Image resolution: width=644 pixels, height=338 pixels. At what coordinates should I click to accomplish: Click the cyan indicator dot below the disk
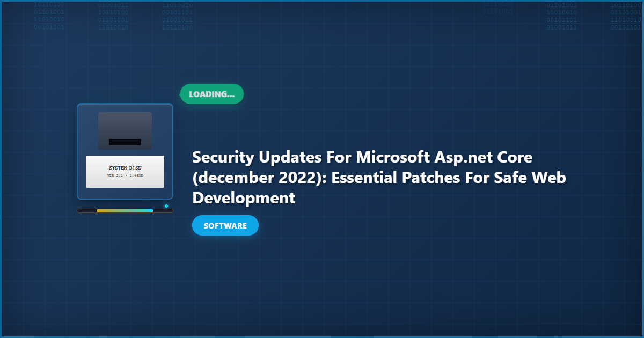pos(166,206)
